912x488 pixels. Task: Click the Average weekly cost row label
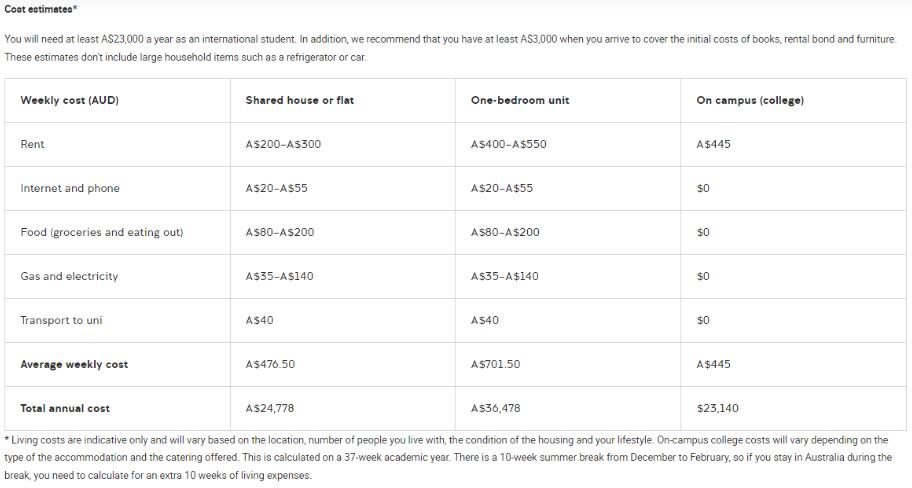click(x=74, y=364)
